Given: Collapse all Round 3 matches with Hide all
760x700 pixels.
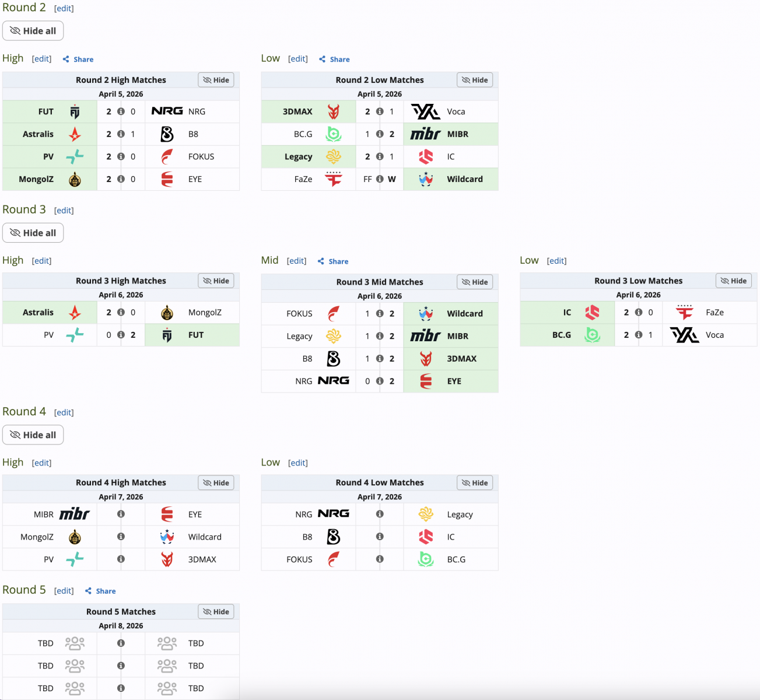Looking at the screenshot, I should point(33,233).
